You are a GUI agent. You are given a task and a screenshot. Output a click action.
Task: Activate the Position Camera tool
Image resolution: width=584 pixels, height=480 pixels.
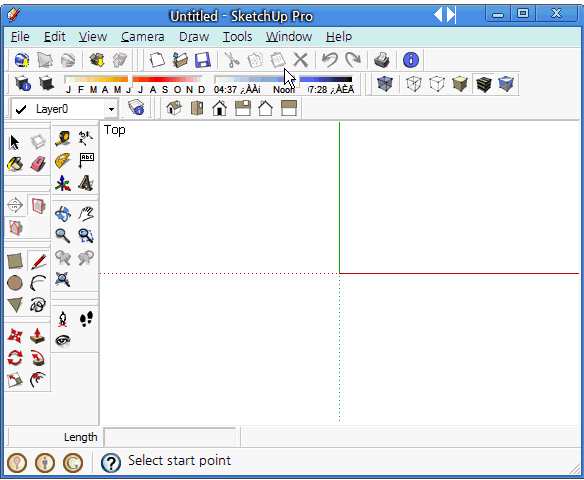pos(63,319)
